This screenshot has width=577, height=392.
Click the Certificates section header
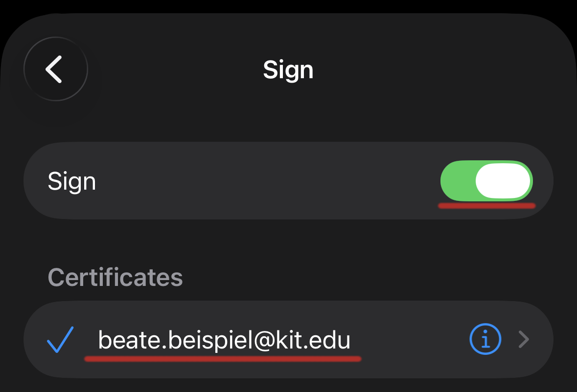[x=115, y=277]
